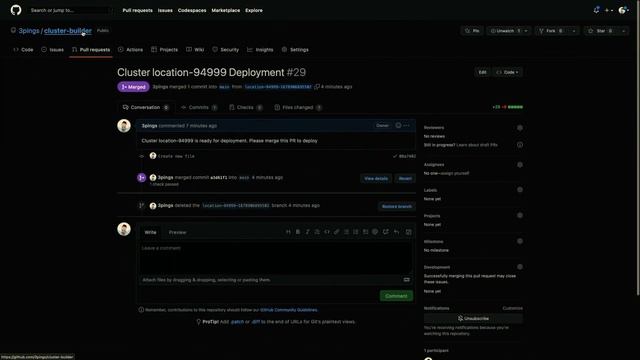Screen dimensions: 640x360
Task: Open the repository Code tab
Action: (23, 50)
